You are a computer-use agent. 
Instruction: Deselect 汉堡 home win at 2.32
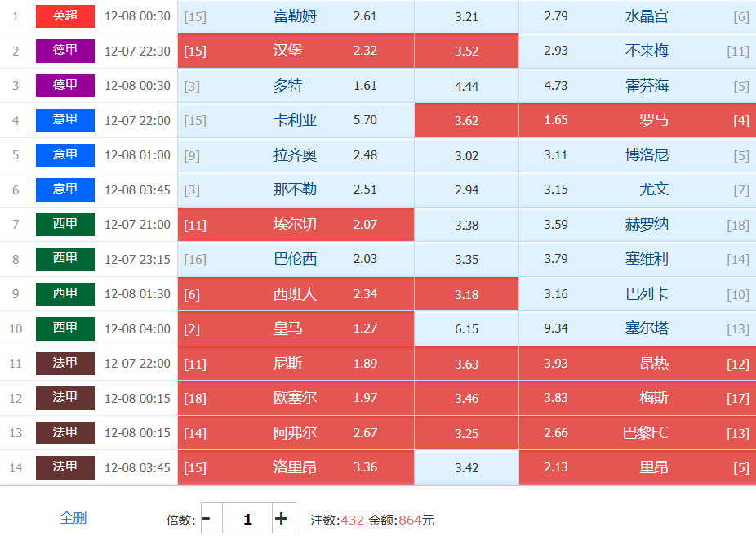[x=296, y=51]
